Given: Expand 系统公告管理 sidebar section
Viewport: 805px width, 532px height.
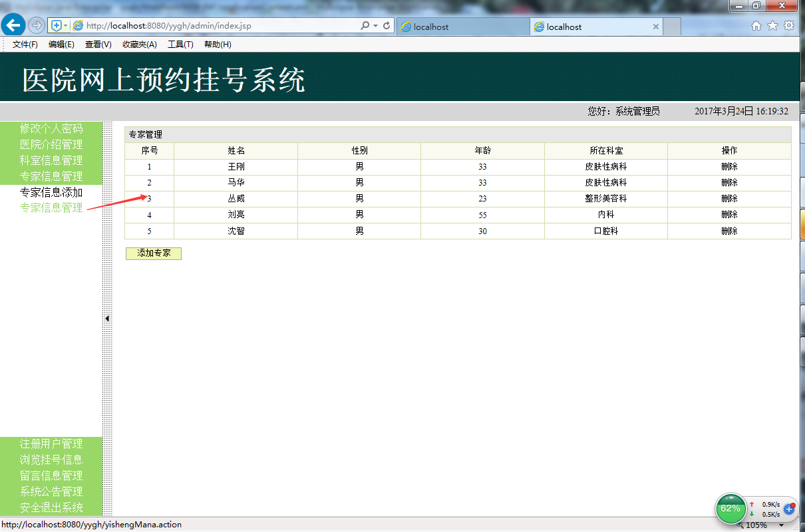Looking at the screenshot, I should point(51,491).
